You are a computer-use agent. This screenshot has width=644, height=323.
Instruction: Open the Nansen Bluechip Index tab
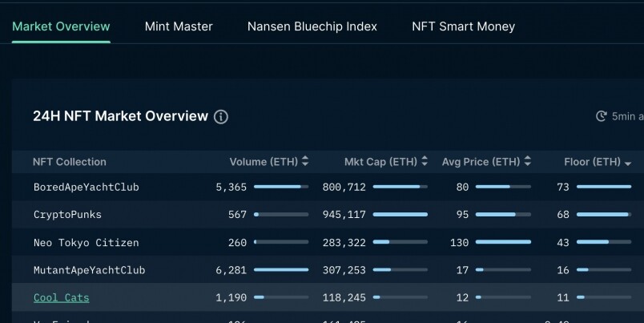click(x=312, y=26)
